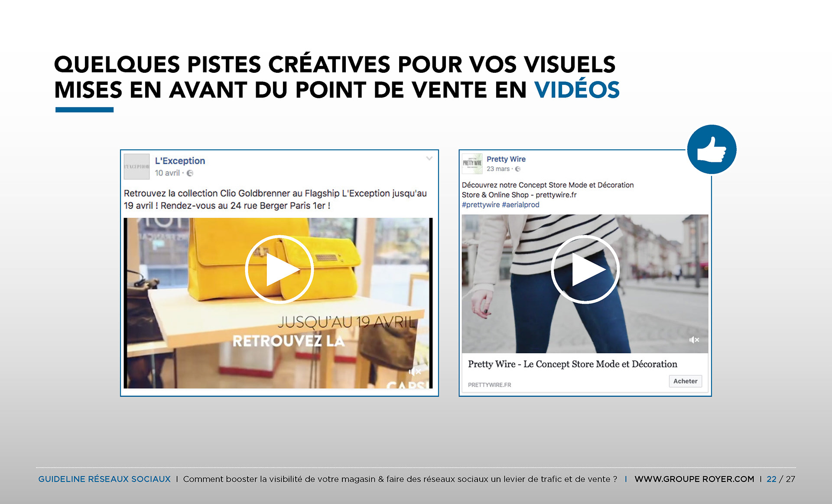Click page number 22 in the footer

pyautogui.click(x=771, y=479)
